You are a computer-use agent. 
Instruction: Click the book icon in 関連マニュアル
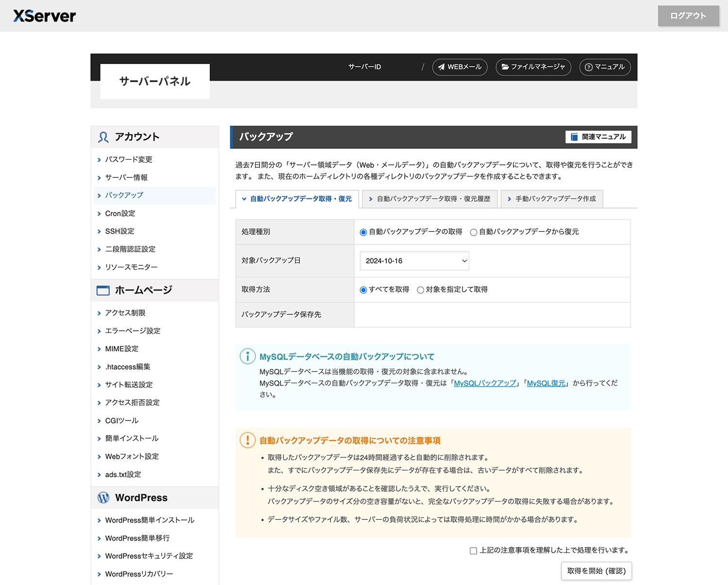[x=574, y=137]
